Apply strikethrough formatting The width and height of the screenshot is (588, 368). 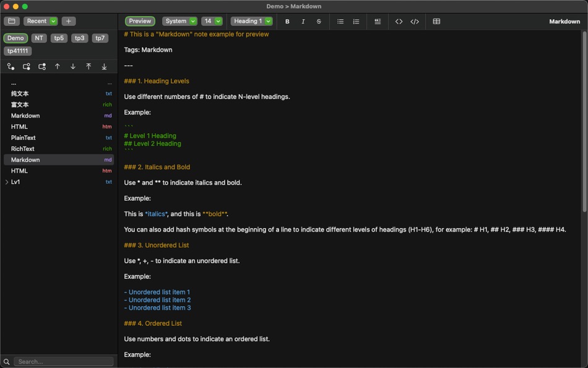pyautogui.click(x=319, y=22)
